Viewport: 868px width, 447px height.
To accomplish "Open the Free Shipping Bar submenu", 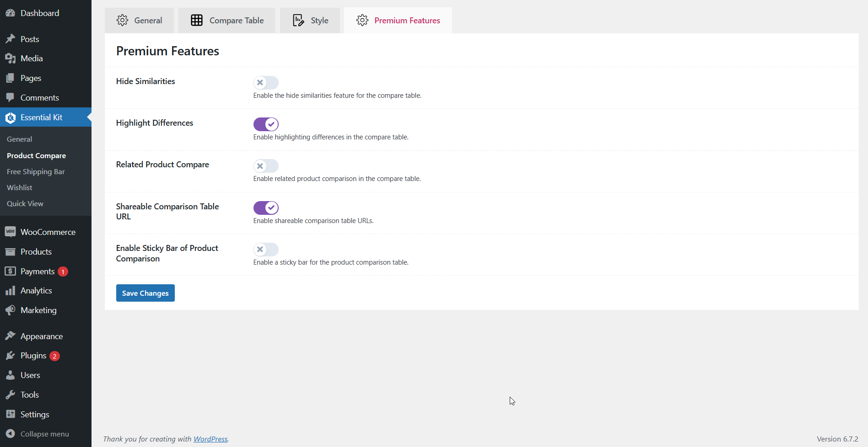I will tap(36, 172).
